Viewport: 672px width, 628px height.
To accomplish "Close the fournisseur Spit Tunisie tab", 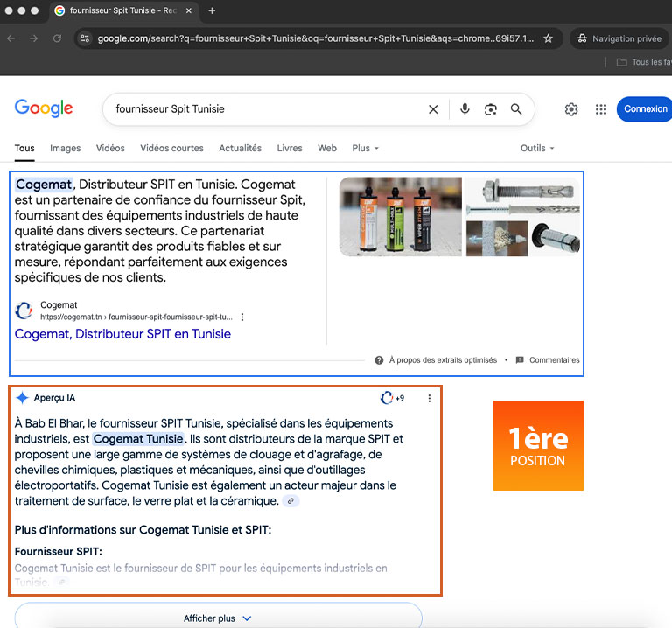I will pos(189,10).
